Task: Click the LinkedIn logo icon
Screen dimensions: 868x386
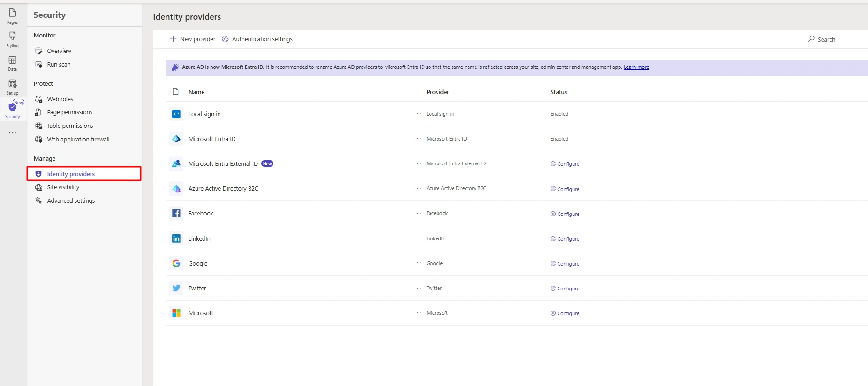Action: 176,238
